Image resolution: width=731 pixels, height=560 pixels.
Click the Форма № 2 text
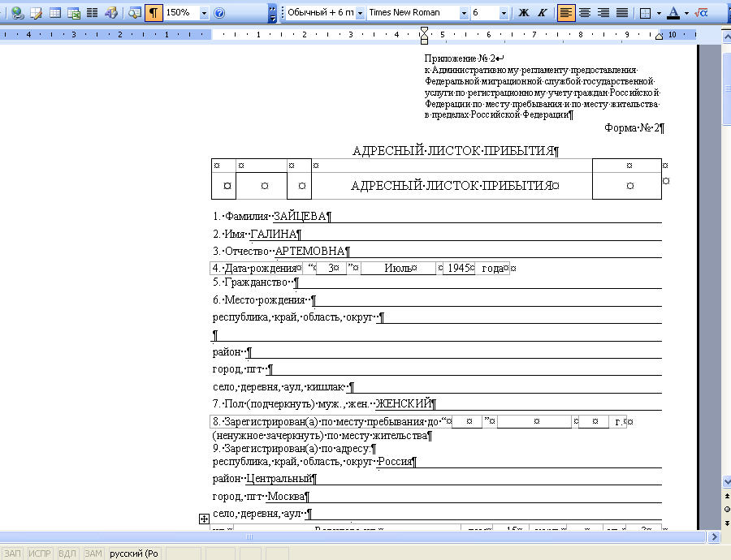[x=632, y=127]
